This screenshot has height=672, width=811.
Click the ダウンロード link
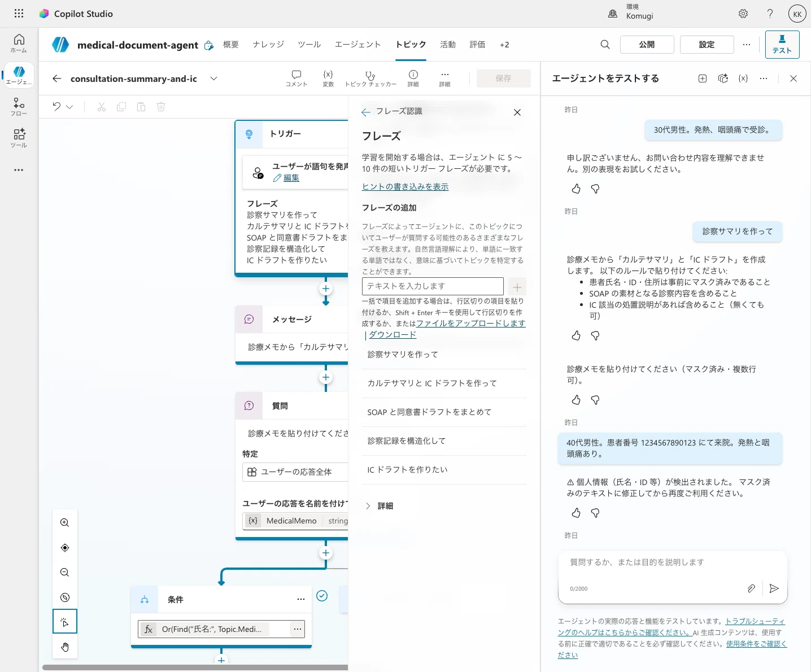point(393,335)
